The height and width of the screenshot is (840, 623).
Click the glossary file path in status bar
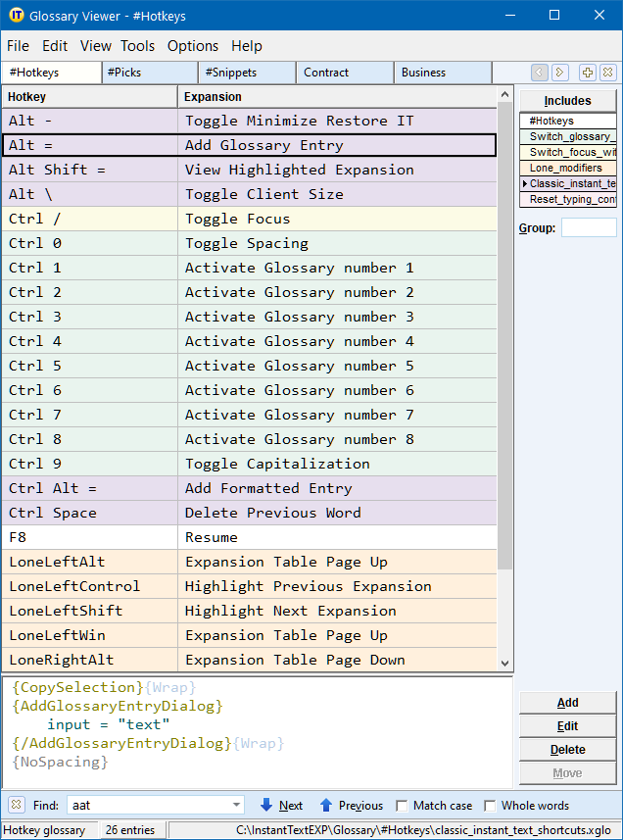click(423, 830)
